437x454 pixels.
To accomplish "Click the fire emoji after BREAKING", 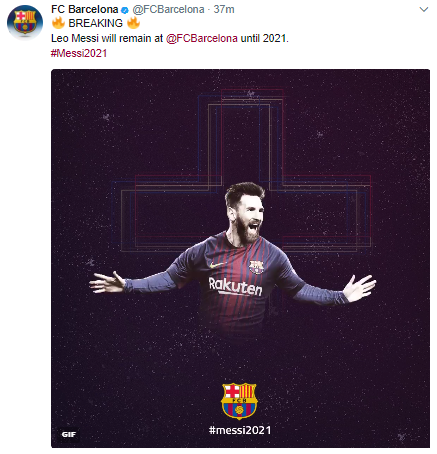I will (x=133, y=23).
